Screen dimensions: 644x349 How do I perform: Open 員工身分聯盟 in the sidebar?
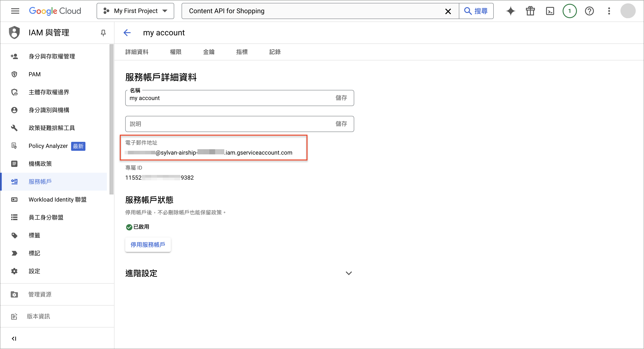(x=54, y=217)
